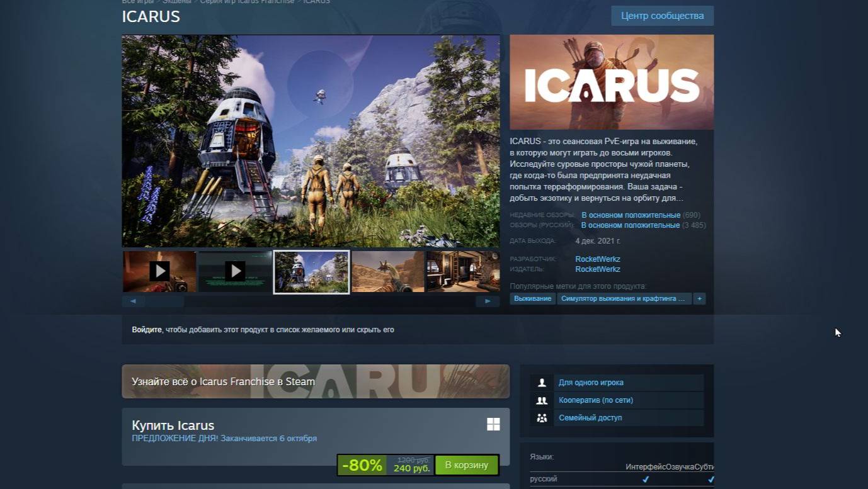This screenshot has height=489, width=868.
Task: Open the 'Для одного игрока' category
Action: coord(591,383)
